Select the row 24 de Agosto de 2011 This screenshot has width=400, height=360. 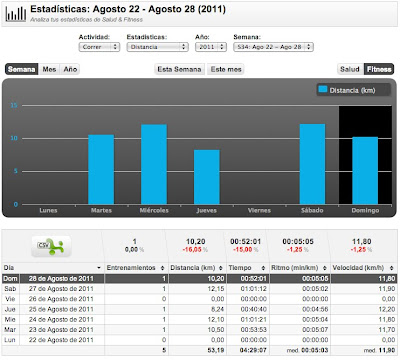(x=199, y=319)
